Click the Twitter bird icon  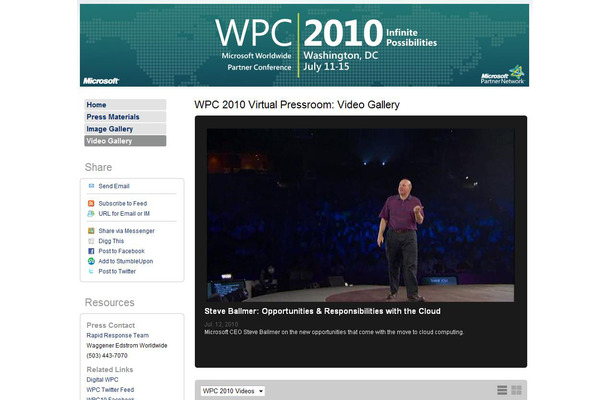coord(91,271)
